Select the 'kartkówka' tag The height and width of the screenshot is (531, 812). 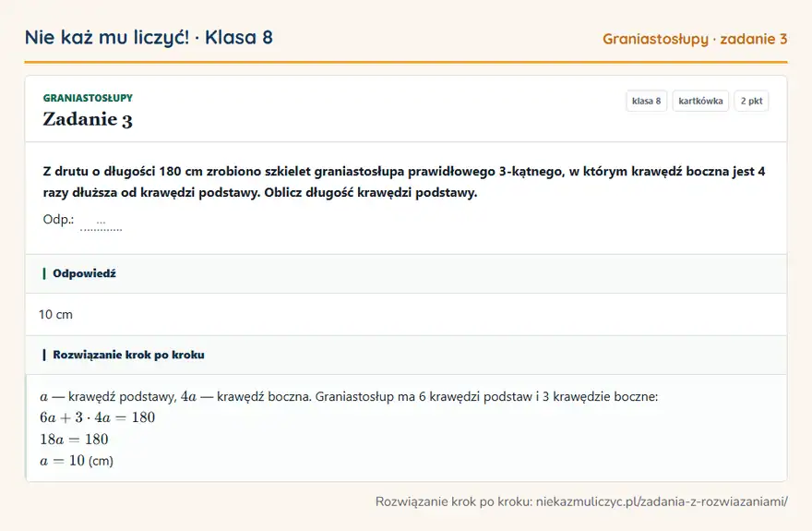[x=700, y=101]
